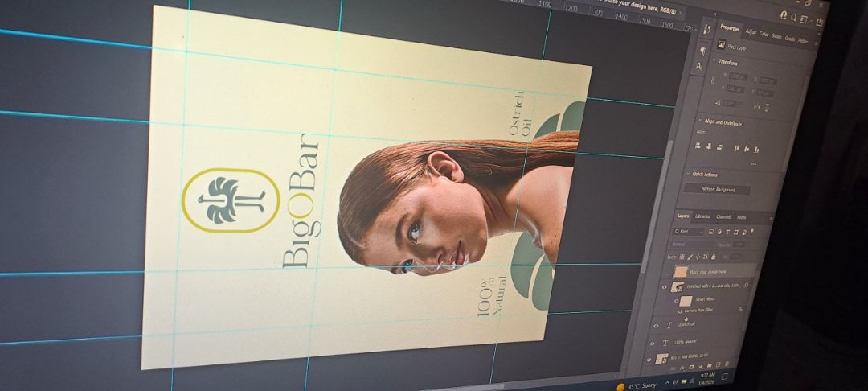
Task: Click Create new group folder icon
Action: pos(709,365)
